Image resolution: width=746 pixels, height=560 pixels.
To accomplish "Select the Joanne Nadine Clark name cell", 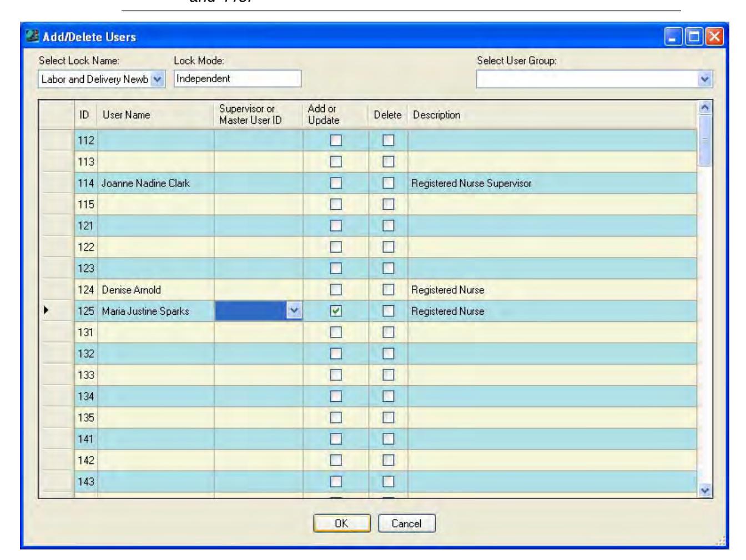I will tap(156, 183).
